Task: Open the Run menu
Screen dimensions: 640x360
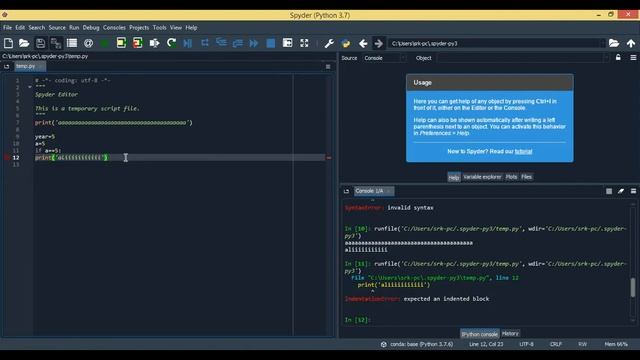Action: tap(74, 28)
